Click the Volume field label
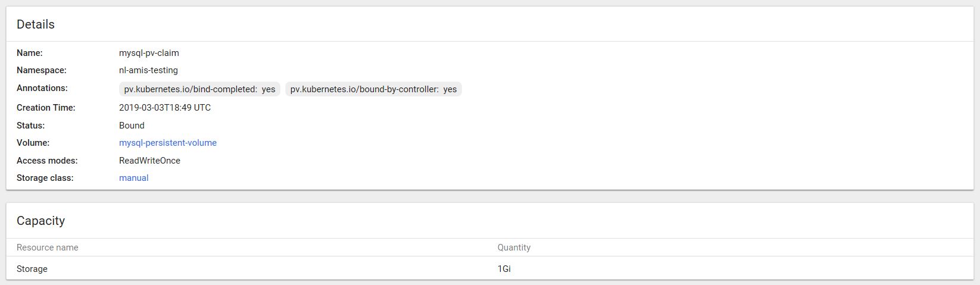 tap(33, 143)
